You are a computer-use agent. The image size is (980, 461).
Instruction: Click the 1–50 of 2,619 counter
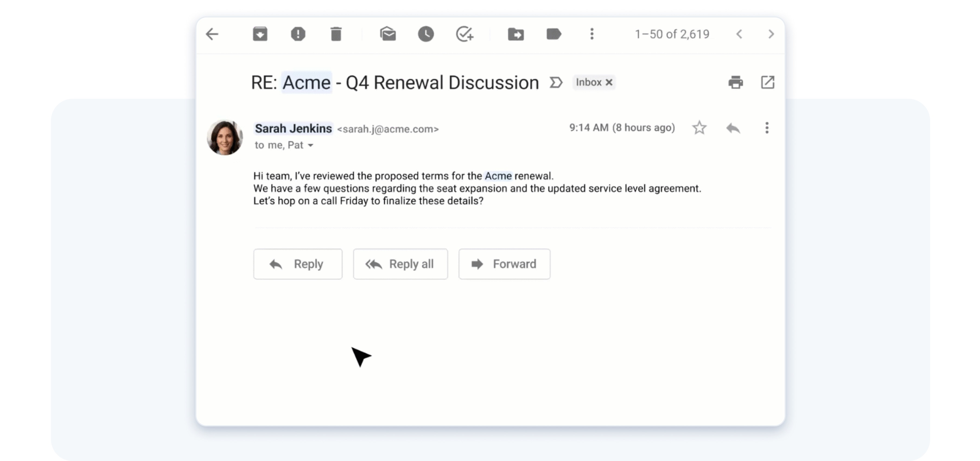coord(672,34)
